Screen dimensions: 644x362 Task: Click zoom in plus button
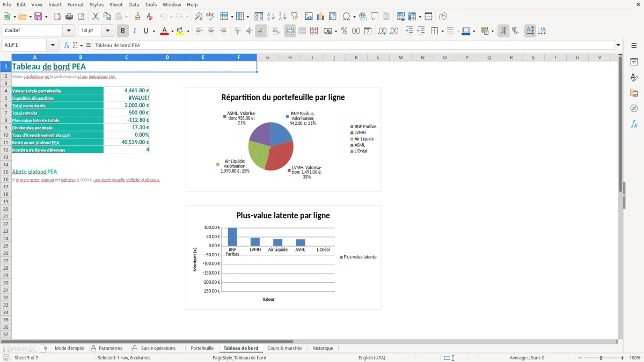pos(622,358)
